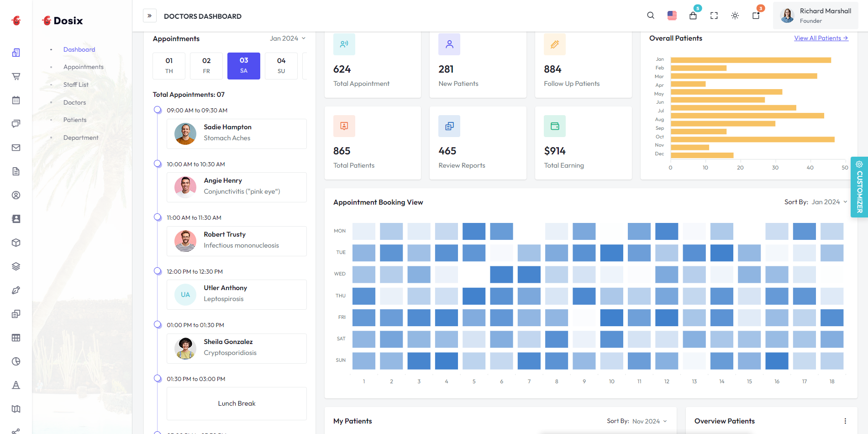Screen dimensions: 868x434
Task: Click the Total Earning wallet icon
Action: 555,126
